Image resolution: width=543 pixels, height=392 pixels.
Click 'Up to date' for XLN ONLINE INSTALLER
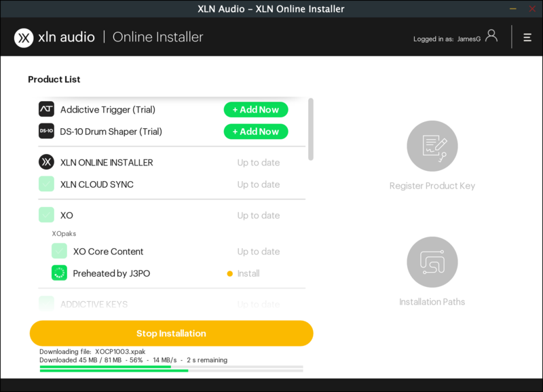tap(259, 163)
